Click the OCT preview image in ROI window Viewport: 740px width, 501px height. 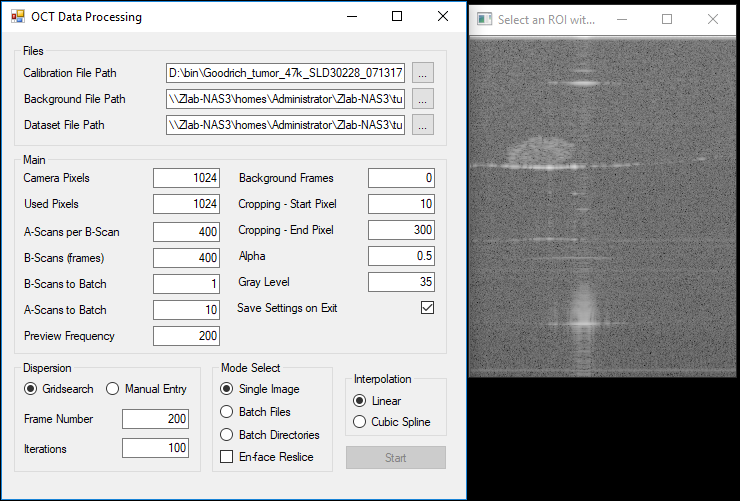point(603,208)
